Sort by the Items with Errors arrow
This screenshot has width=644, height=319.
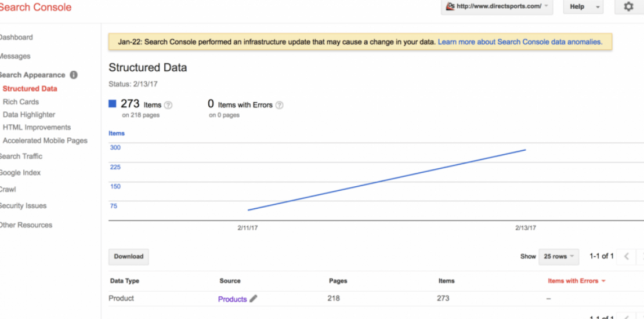click(603, 281)
